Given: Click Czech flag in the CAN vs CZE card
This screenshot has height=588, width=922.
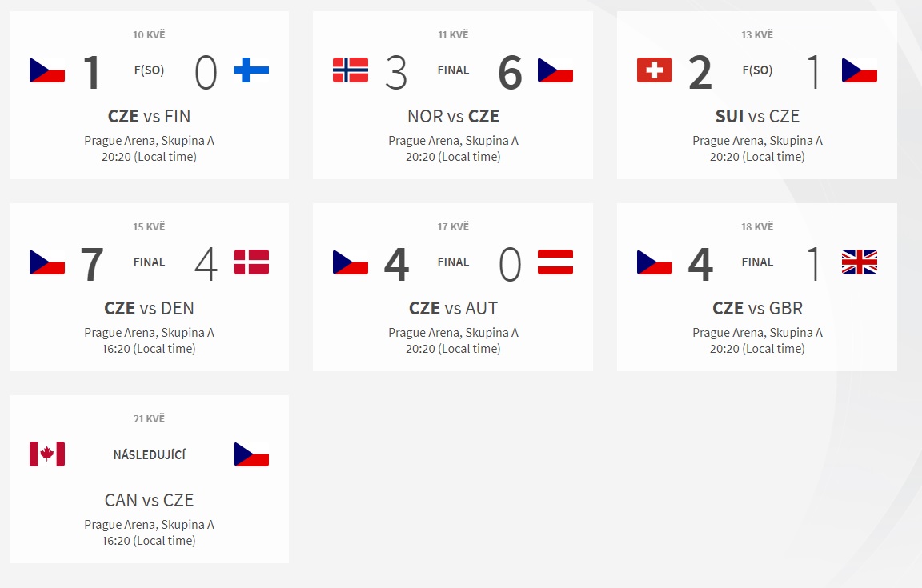Looking at the screenshot, I should coord(251,454).
